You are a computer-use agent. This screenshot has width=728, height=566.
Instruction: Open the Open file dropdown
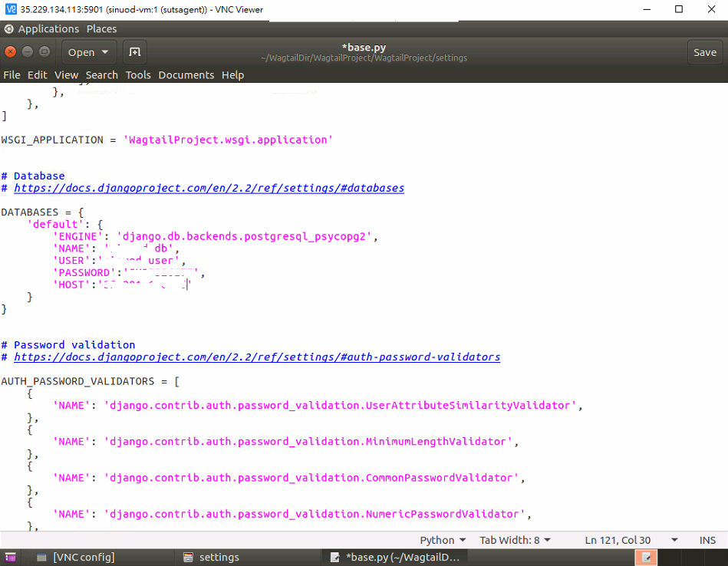click(88, 52)
